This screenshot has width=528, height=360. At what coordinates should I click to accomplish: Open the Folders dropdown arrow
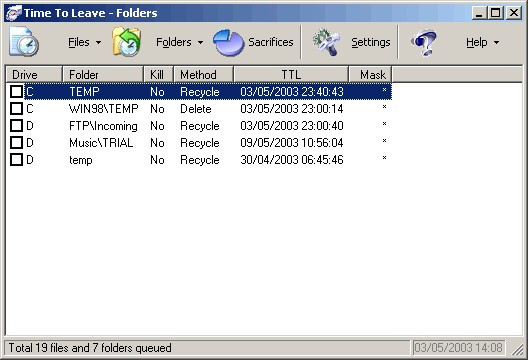200,42
